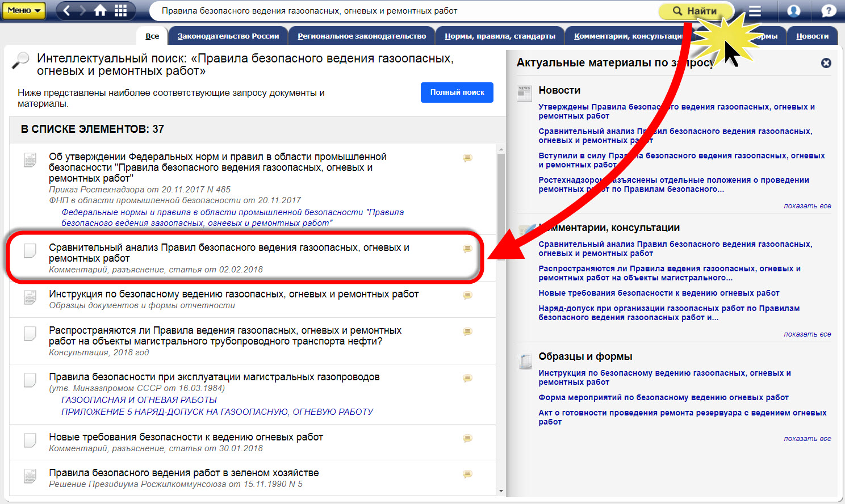
Task: Click the home icon in navigation bar
Action: coord(100,11)
